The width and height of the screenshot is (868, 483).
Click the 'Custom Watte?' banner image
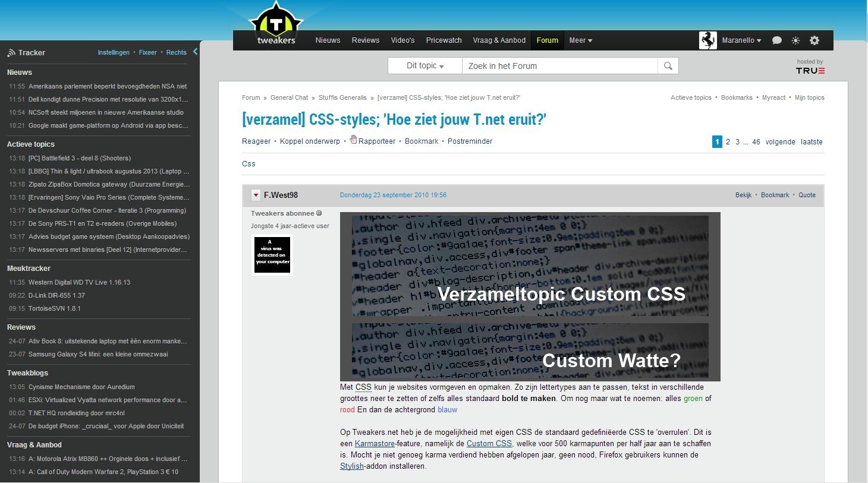point(530,351)
